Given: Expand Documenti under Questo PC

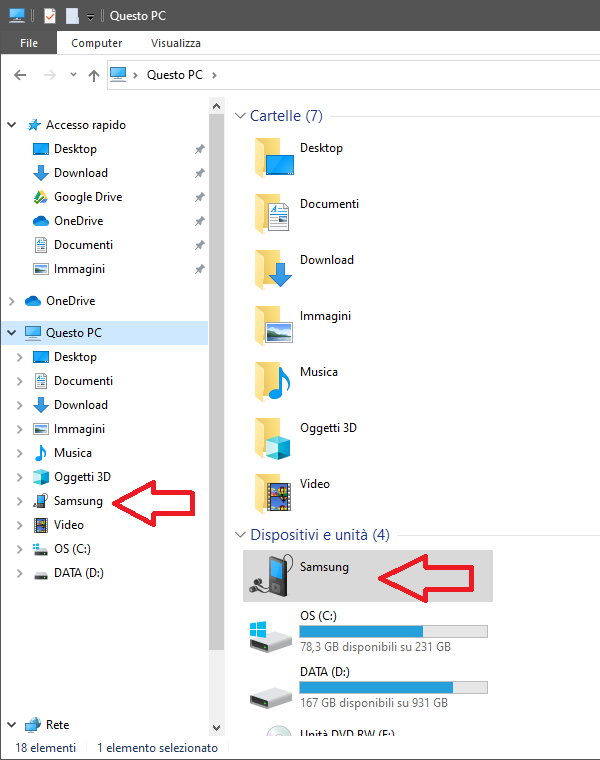Looking at the screenshot, I should pos(19,381).
